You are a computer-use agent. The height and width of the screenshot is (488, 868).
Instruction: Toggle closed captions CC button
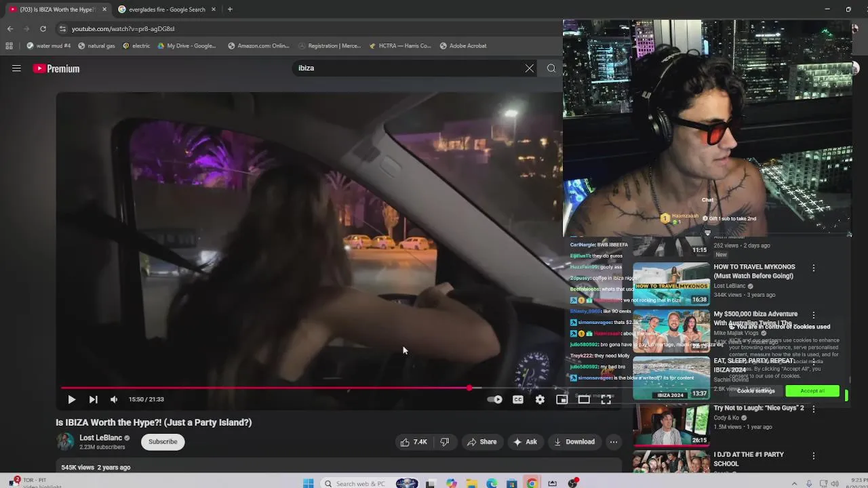(x=517, y=400)
